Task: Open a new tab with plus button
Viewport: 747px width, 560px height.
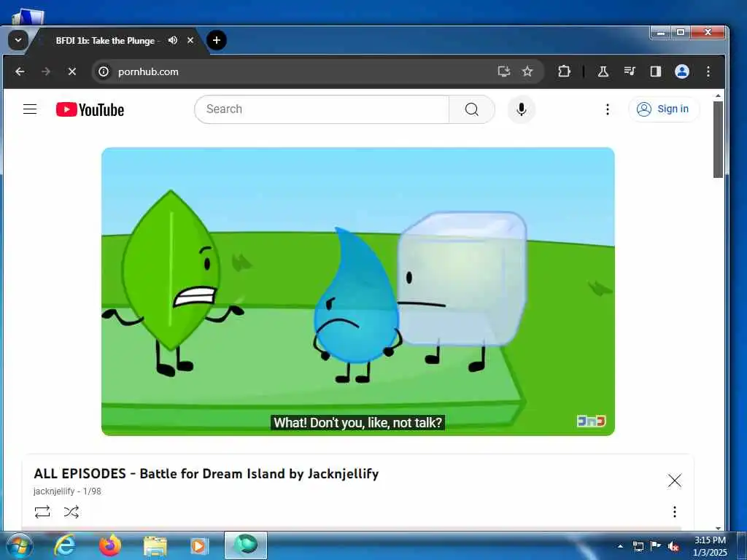Action: [x=216, y=40]
